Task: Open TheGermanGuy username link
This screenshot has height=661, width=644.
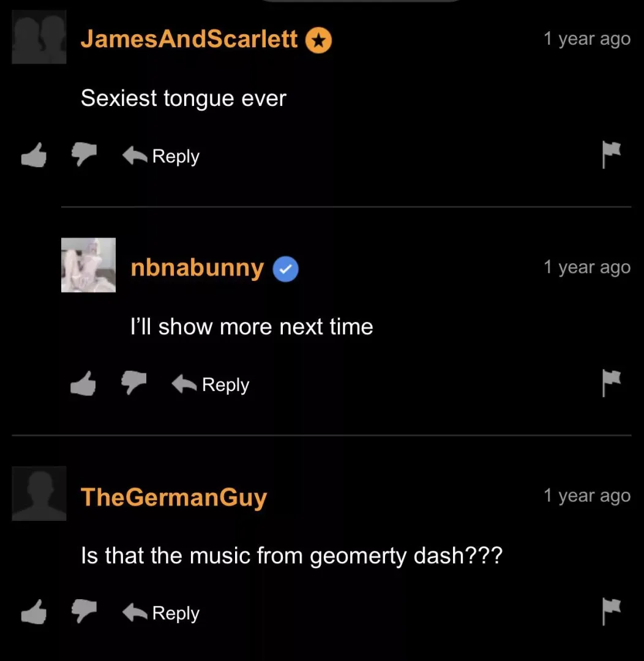Action: 174,498
